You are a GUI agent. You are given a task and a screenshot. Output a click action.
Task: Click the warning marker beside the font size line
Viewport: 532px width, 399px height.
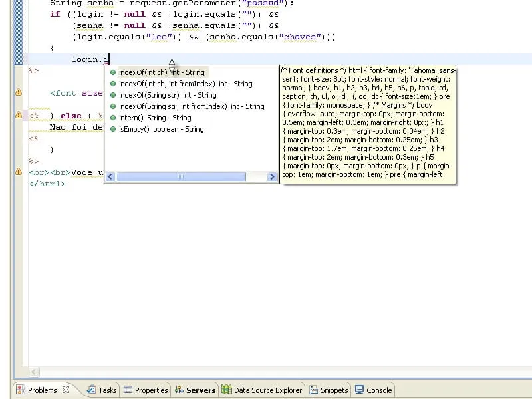tap(18, 93)
